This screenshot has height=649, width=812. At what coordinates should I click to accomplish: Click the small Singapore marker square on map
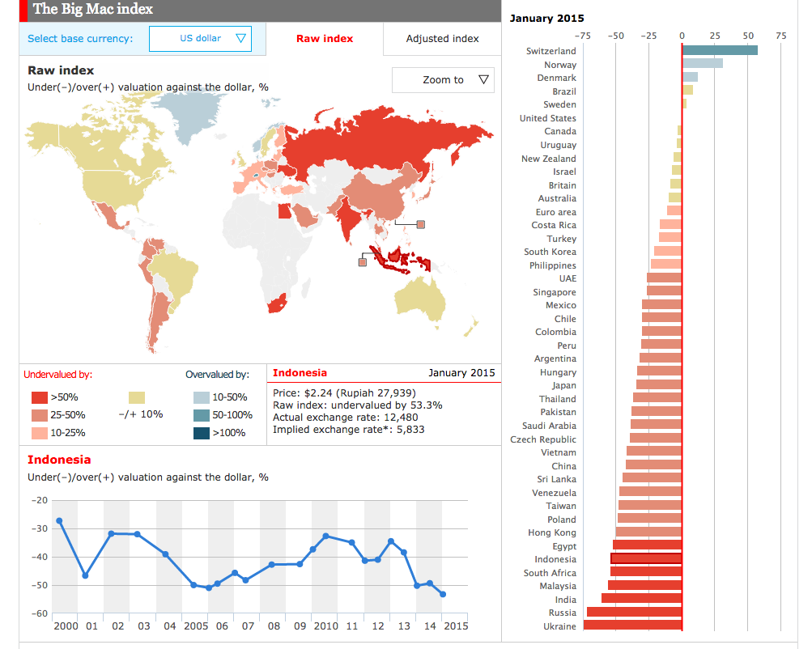pos(363,261)
